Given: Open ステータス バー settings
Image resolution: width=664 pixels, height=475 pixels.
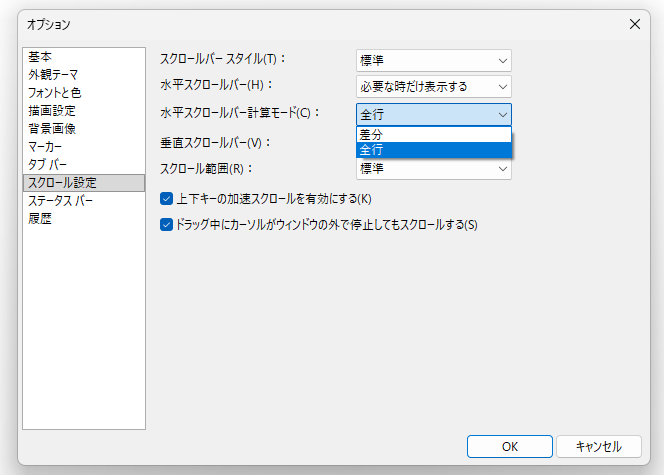Looking at the screenshot, I should [x=84, y=201].
